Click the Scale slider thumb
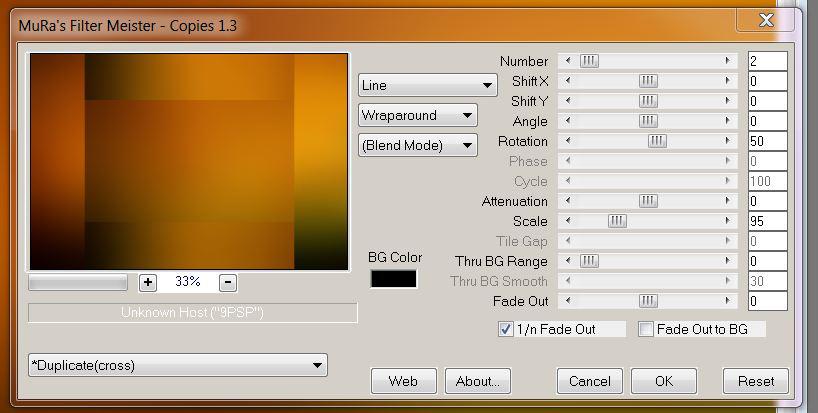The width and height of the screenshot is (818, 413). [617, 221]
